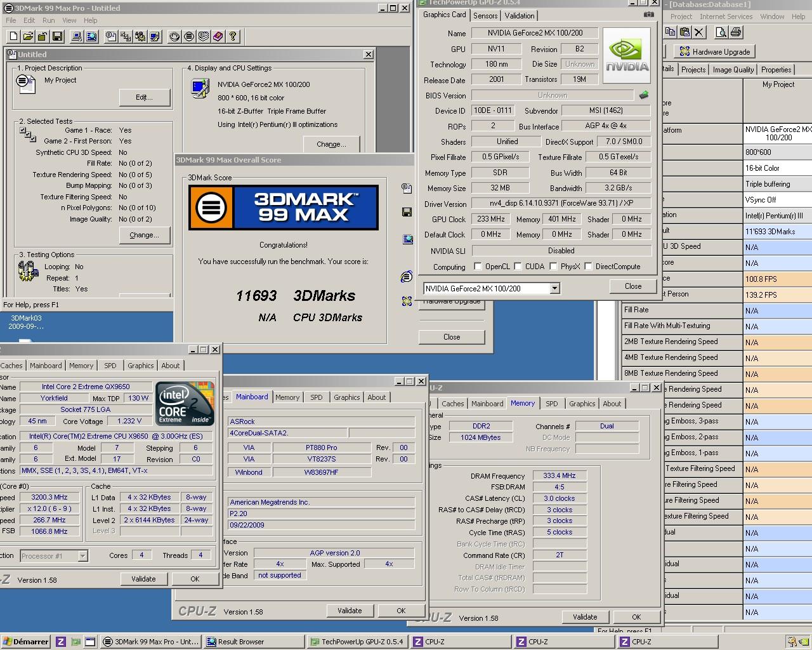Enable the PhysX checkbox in GPU-Z
The image size is (812, 650).
point(553,267)
